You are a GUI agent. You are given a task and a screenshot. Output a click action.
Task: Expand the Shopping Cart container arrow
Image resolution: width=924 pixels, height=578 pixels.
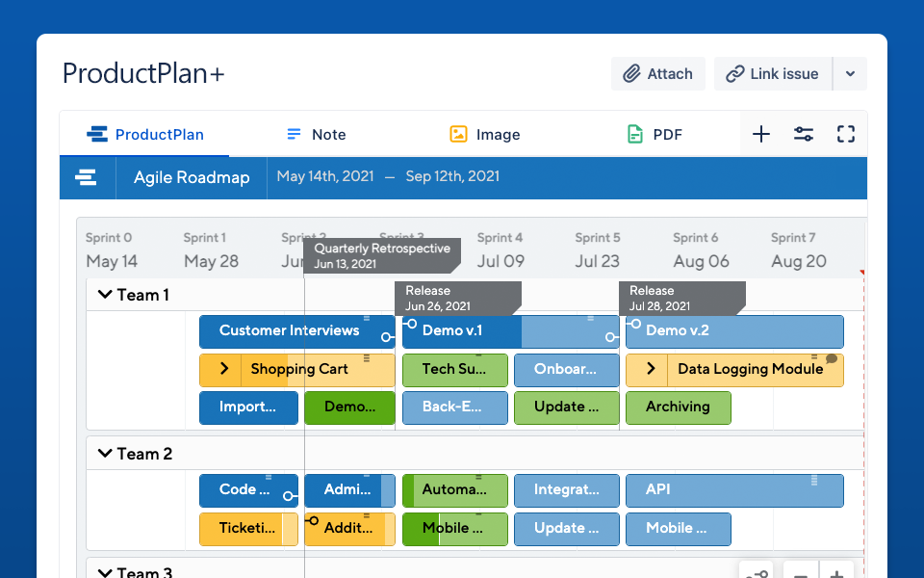tap(224, 369)
